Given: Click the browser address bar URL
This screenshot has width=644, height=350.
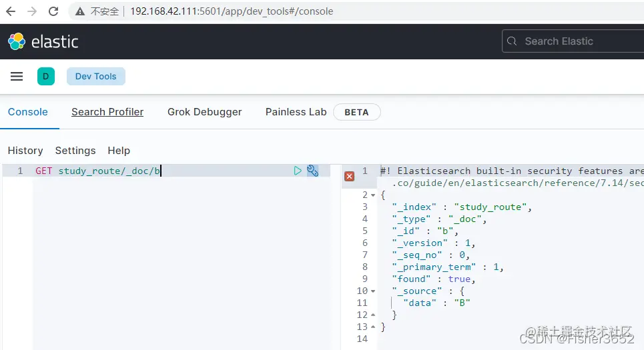Looking at the screenshot, I should pyautogui.click(x=232, y=11).
